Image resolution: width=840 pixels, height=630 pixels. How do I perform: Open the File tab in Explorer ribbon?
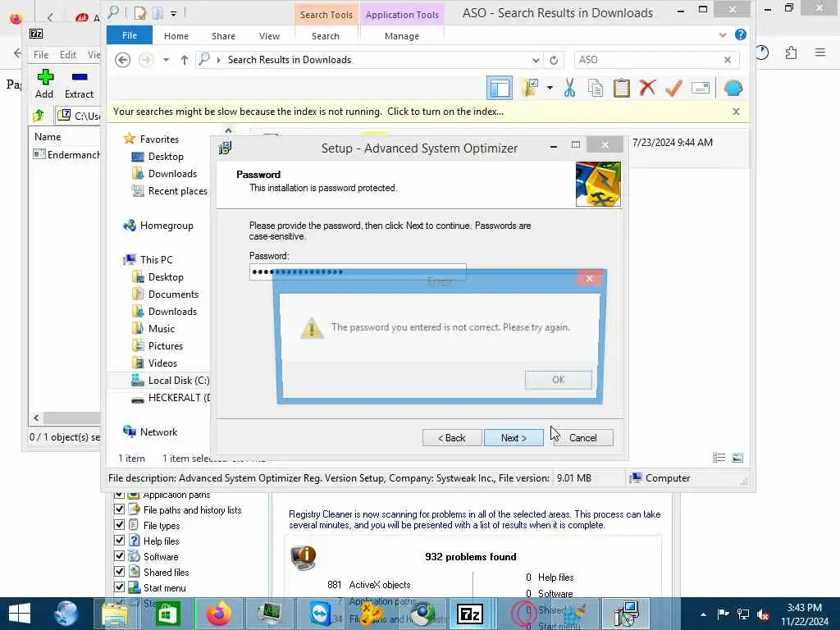pos(130,35)
